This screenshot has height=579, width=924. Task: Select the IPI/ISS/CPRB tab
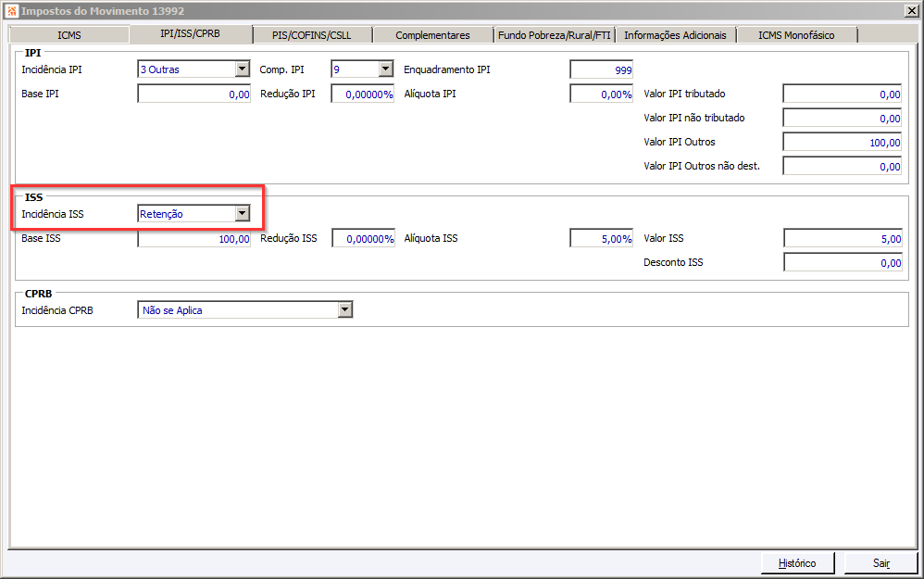coord(191,34)
